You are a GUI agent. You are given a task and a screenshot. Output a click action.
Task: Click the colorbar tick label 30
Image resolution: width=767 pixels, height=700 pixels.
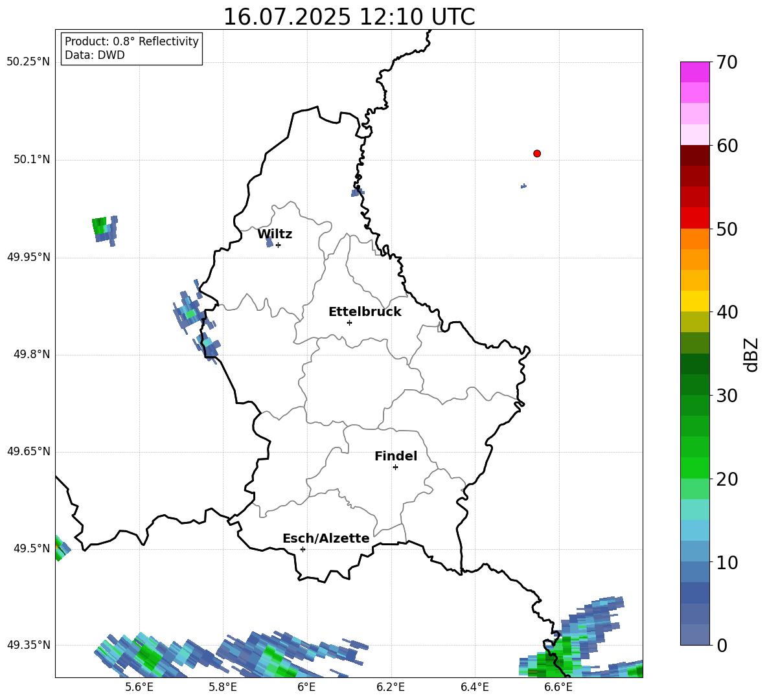click(x=727, y=396)
